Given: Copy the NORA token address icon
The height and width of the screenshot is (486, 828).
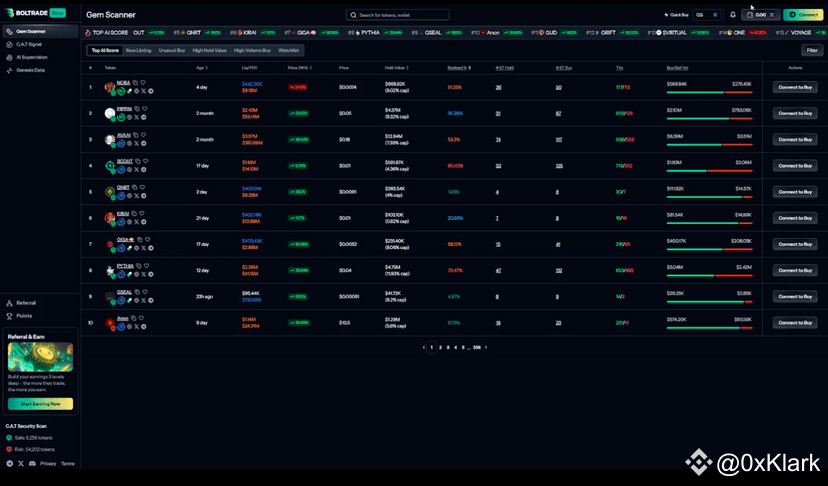Looking at the screenshot, I should pos(136,82).
